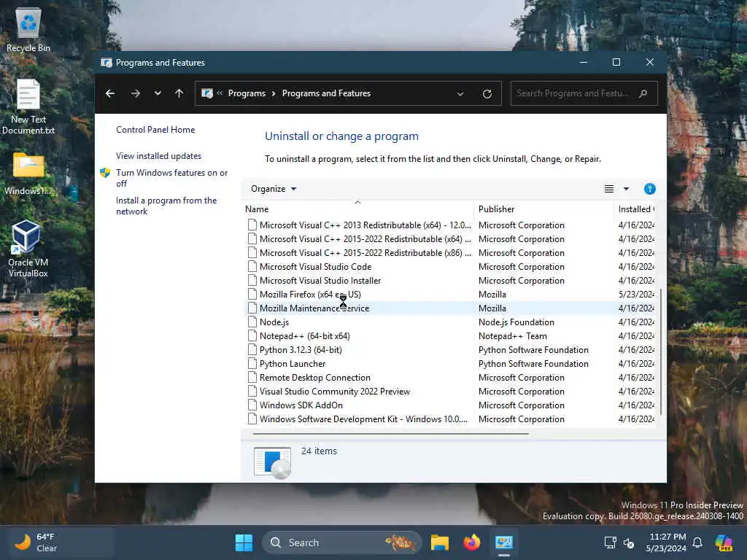
Task: Open the Windows Start button
Action: [x=244, y=542]
